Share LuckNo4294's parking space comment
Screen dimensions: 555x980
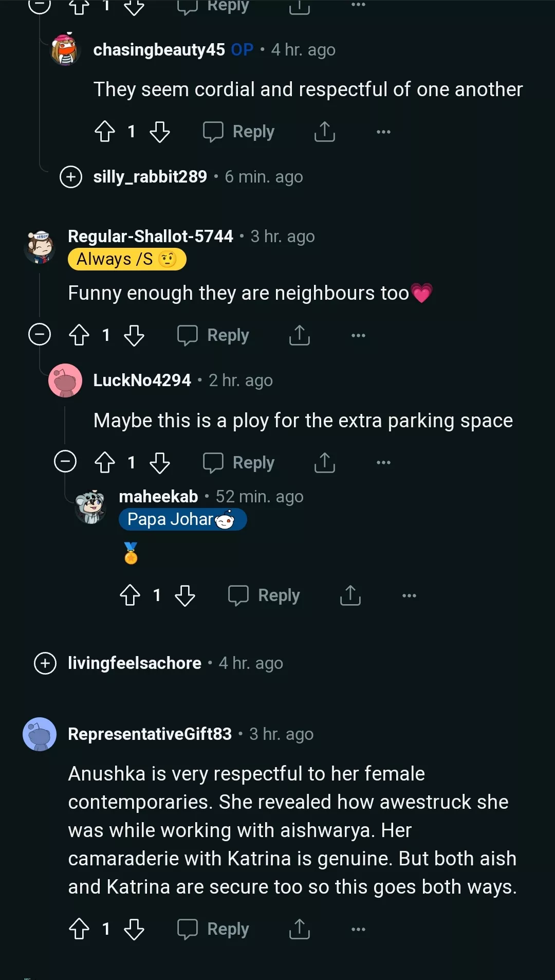click(x=324, y=463)
